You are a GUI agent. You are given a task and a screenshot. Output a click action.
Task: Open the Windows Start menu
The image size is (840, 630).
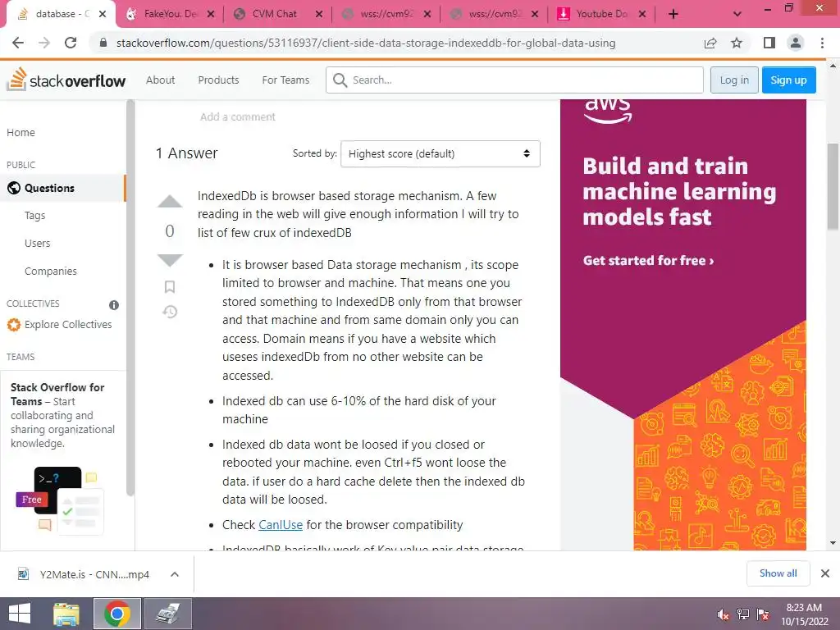(20, 614)
